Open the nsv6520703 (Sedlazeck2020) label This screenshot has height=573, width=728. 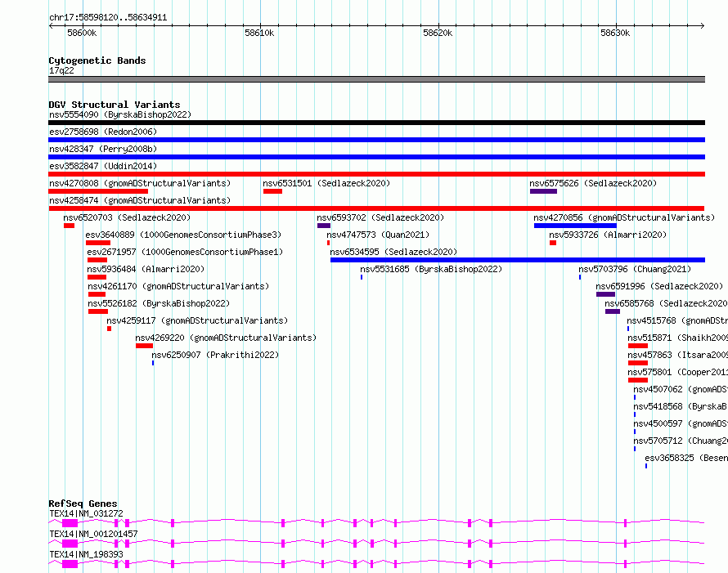point(127,217)
